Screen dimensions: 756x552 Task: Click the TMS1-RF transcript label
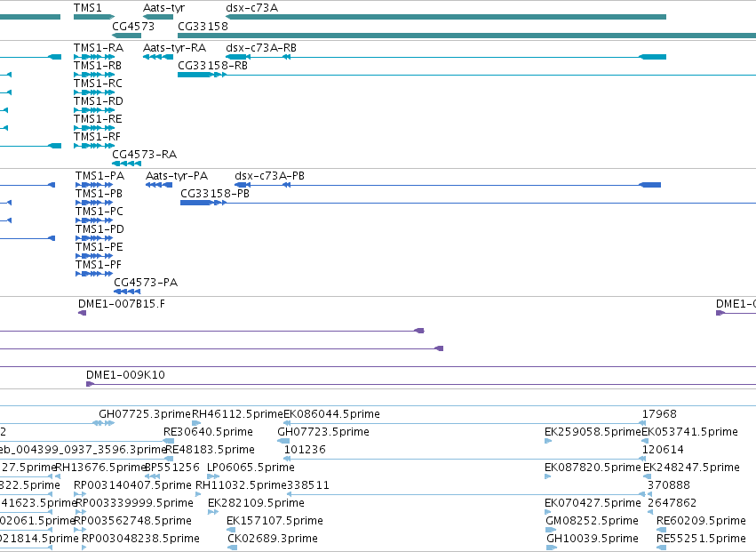97,137
